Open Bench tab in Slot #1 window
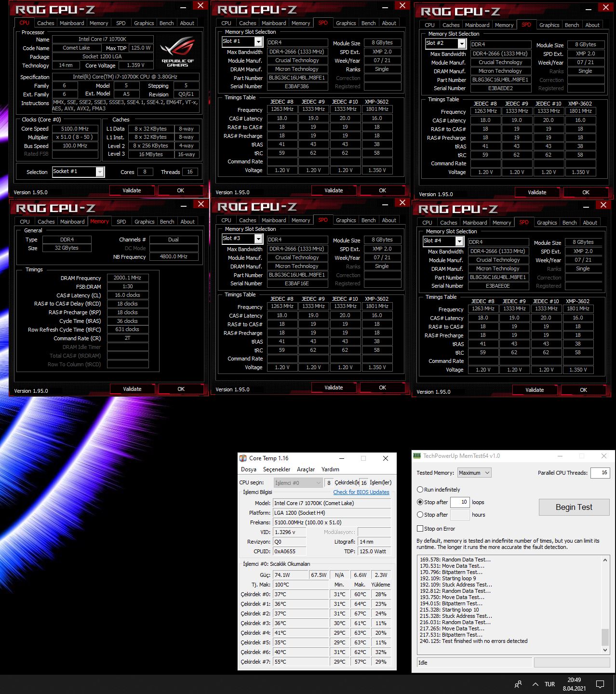The width and height of the screenshot is (616, 694). tap(368, 23)
